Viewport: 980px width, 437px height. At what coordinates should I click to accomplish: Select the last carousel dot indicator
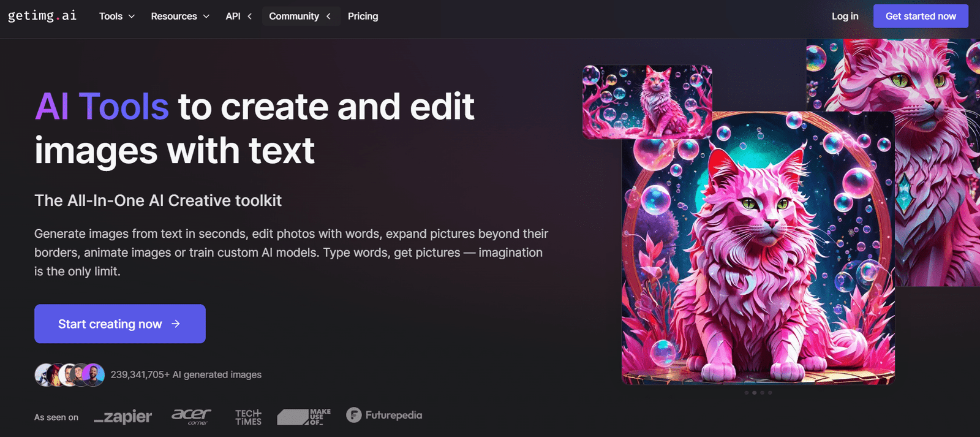(770, 393)
